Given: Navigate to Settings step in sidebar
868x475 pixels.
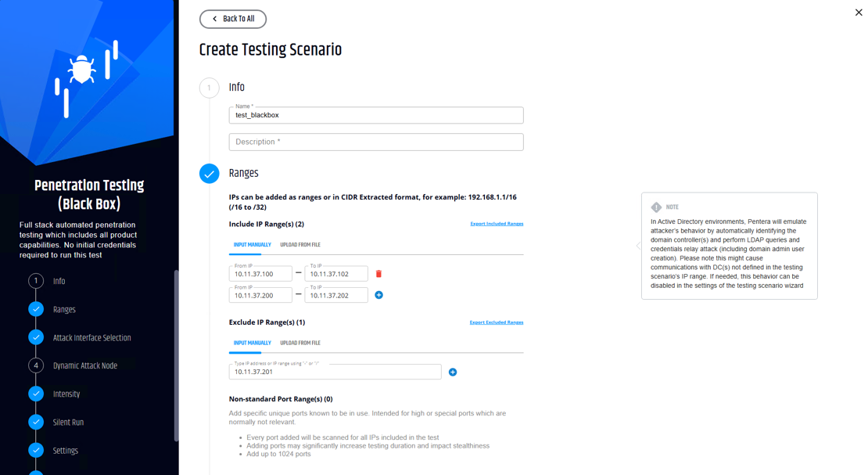Looking at the screenshot, I should [65, 450].
